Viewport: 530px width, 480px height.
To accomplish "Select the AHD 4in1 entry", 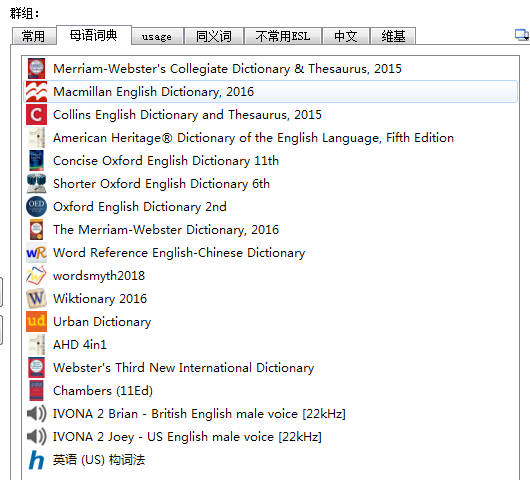I will (x=271, y=344).
